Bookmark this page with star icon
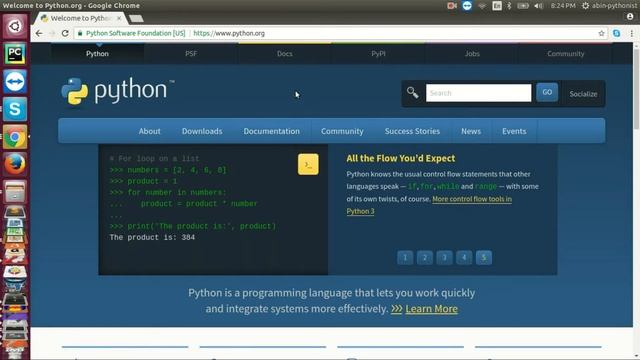The height and width of the screenshot is (360, 640). [x=601, y=33]
